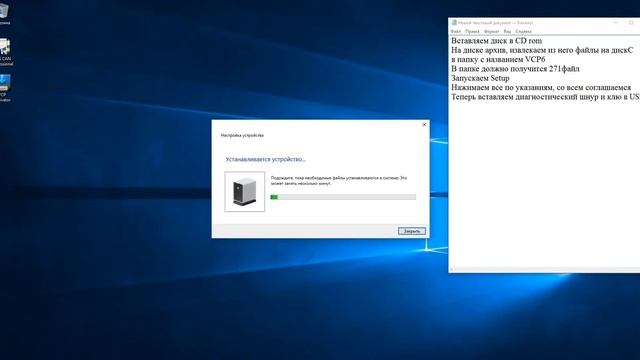Image resolution: width=640 pixels, height=360 pixels.
Task: Click the green installation progress bar
Action: 343,197
